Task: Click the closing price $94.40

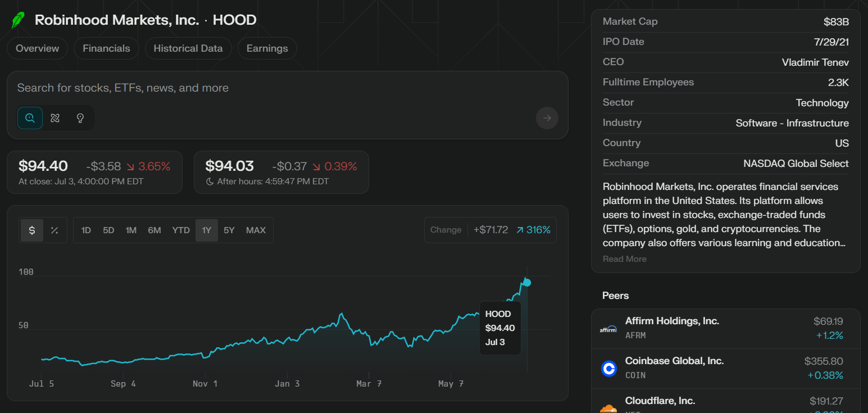Action: [43, 166]
